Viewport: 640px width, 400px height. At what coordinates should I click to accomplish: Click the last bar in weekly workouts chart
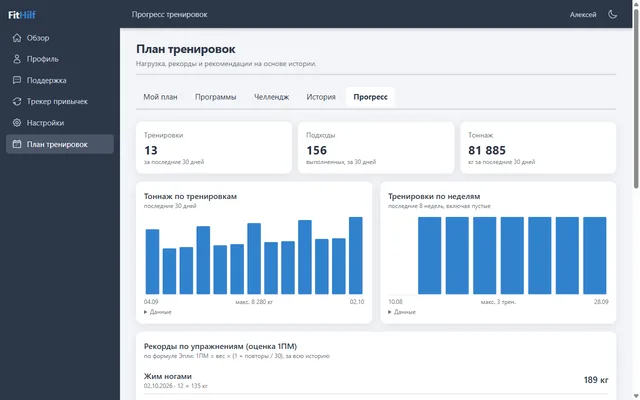pos(595,256)
